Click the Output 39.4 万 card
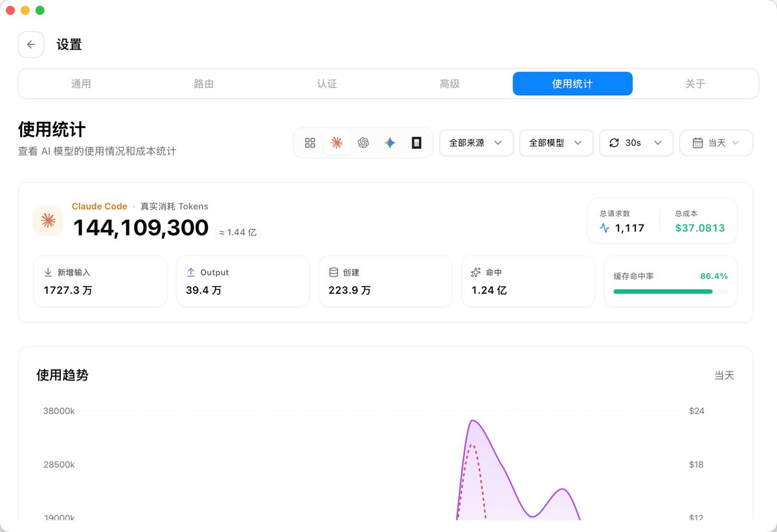This screenshot has width=777, height=532. click(243, 282)
